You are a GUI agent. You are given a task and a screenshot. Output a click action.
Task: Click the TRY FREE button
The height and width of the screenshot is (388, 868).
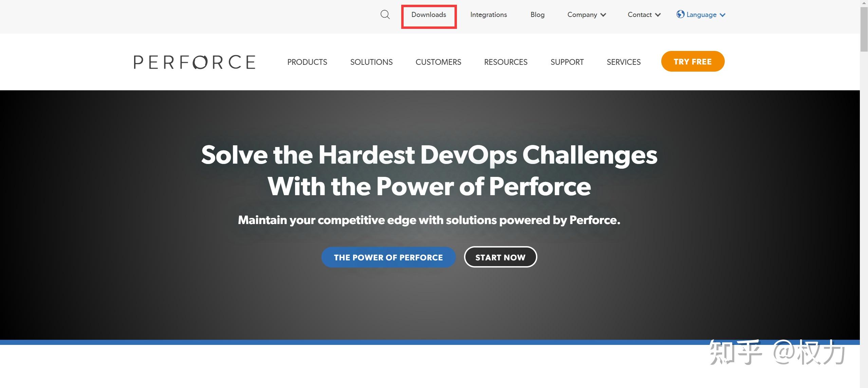(x=692, y=61)
